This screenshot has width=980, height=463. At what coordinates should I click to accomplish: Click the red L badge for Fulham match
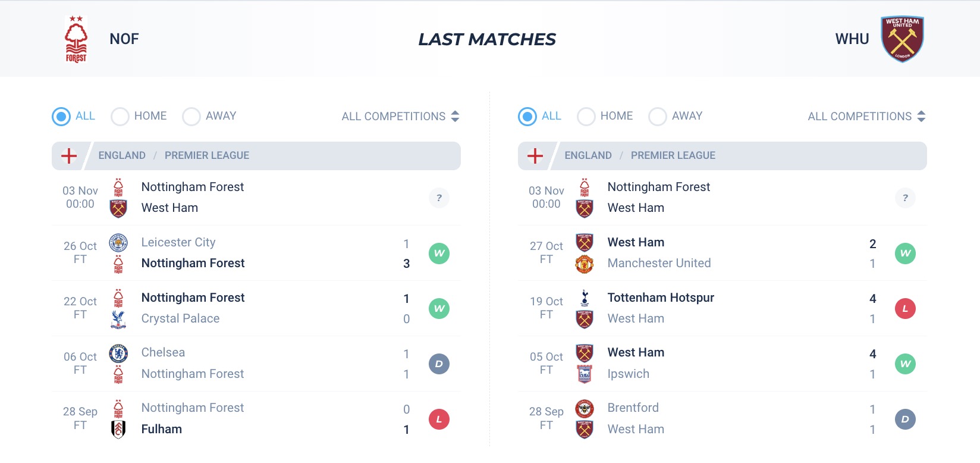click(x=439, y=420)
